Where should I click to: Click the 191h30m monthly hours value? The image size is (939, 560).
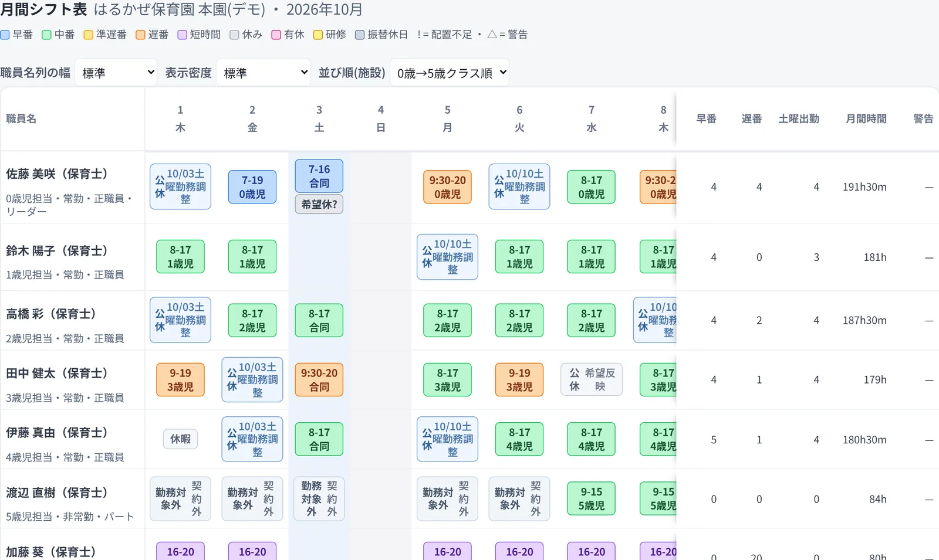pos(864,187)
